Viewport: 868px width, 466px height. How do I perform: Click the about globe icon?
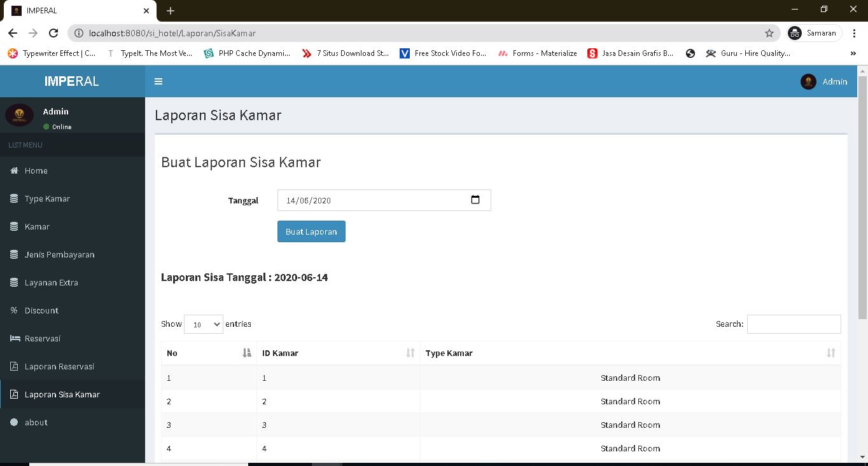pyautogui.click(x=13, y=422)
